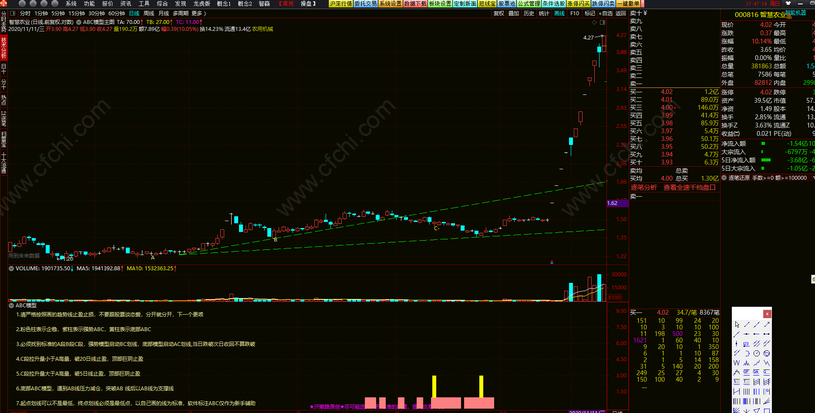This screenshot has width=815, height=413.
Task: Select the 技术分析 sidebar tab
Action: pyautogui.click(x=3, y=48)
